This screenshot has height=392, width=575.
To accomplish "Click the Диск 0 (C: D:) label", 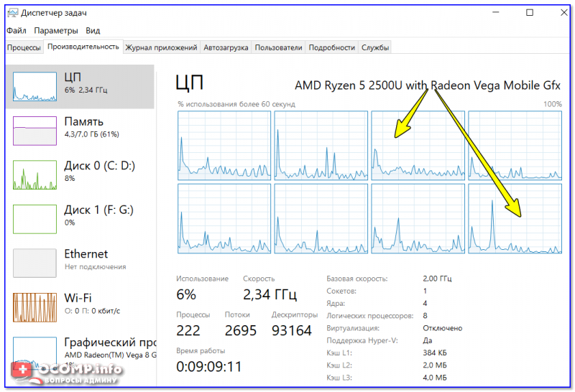I will click(99, 166).
